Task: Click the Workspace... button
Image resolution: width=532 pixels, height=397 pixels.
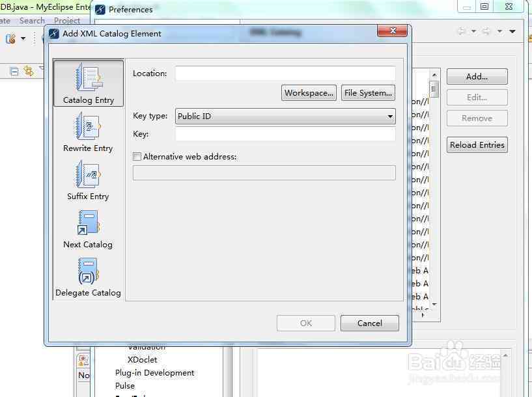Action: 309,92
